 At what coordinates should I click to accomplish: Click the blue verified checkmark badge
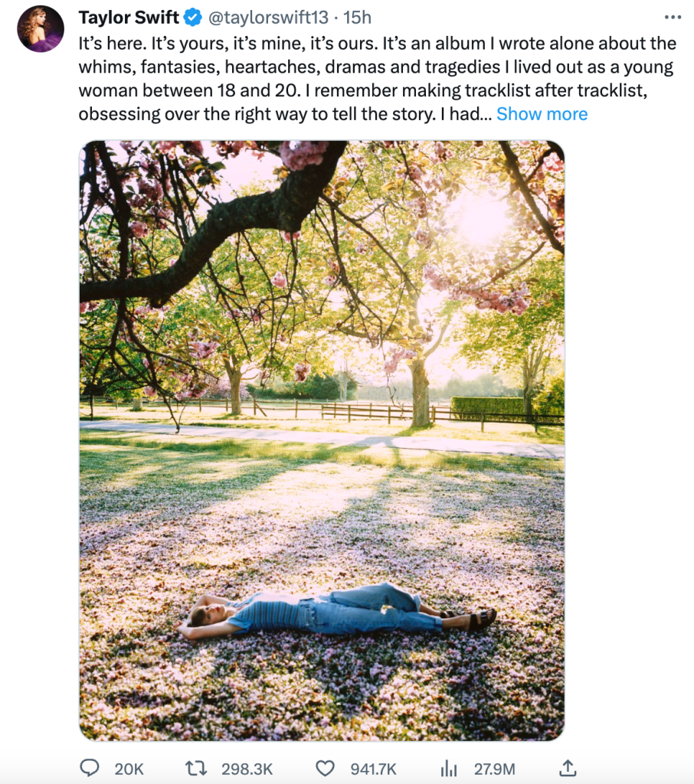(x=192, y=18)
